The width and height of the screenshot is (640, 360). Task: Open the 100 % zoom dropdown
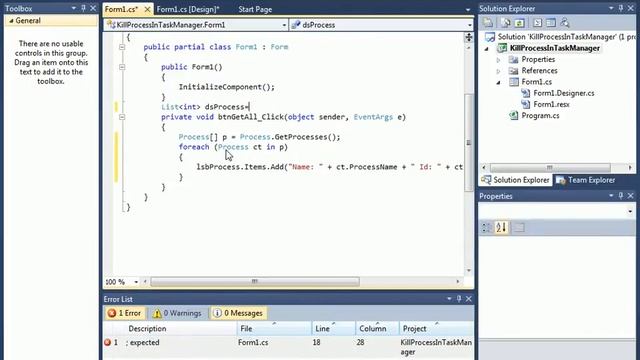point(136,282)
